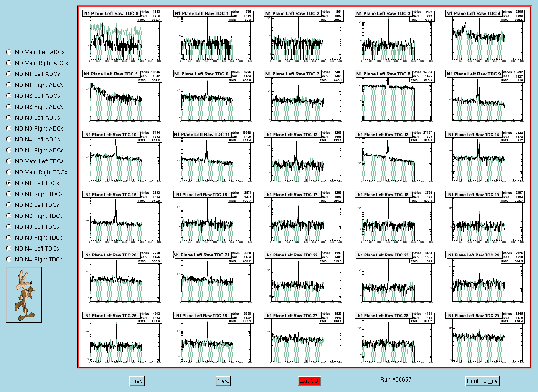Open the Raw TDC 16 histogram
This screenshot has width=538, height=392.
[x=213, y=217]
